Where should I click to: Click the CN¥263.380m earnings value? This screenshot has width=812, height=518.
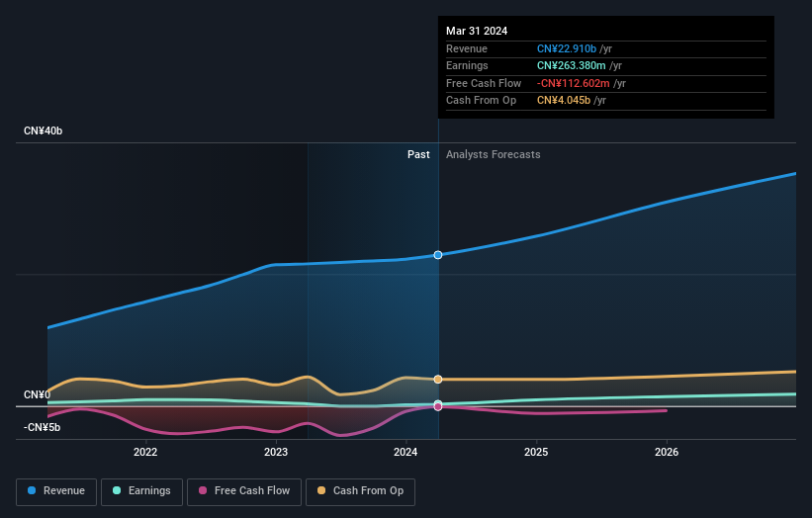572,65
